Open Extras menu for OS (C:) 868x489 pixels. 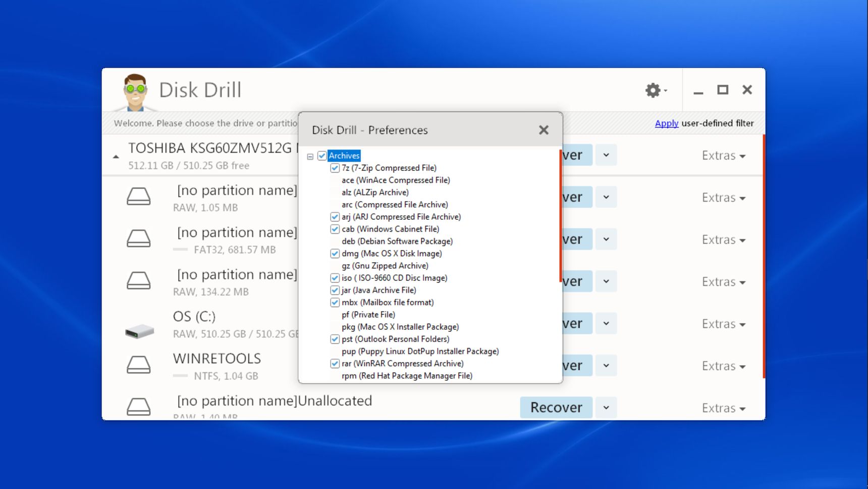[x=724, y=324]
